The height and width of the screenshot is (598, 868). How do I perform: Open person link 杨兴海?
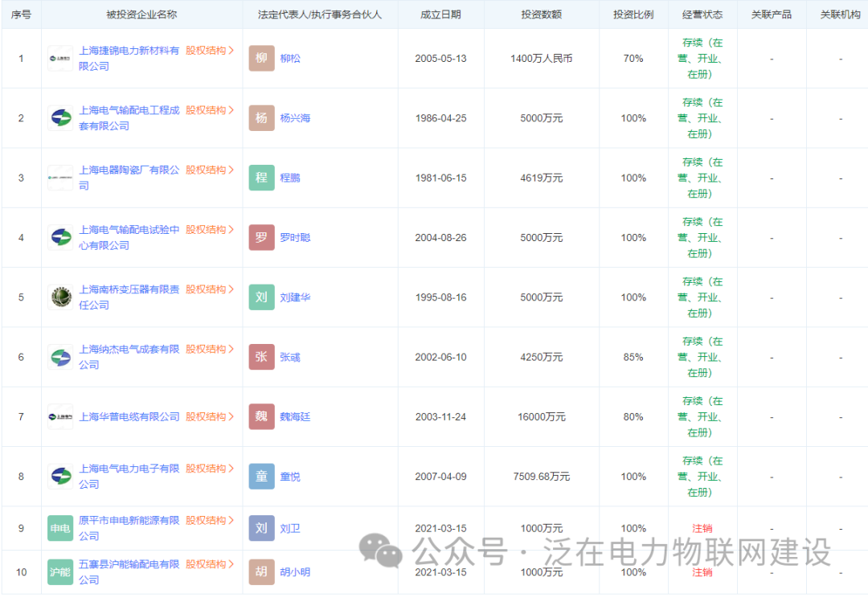point(295,118)
